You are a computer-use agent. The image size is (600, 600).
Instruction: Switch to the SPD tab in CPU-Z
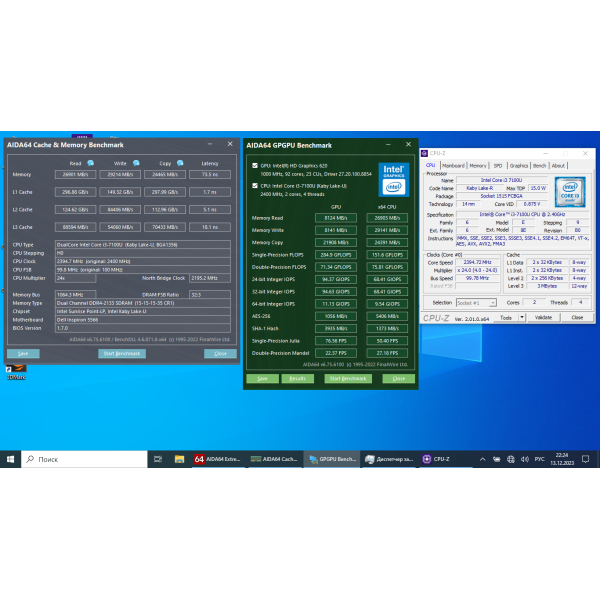click(x=497, y=166)
